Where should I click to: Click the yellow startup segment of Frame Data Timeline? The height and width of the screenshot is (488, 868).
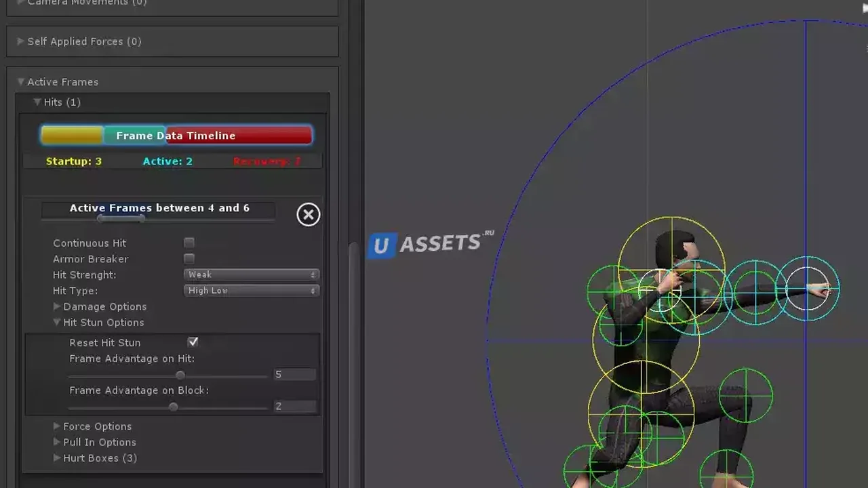(71, 136)
